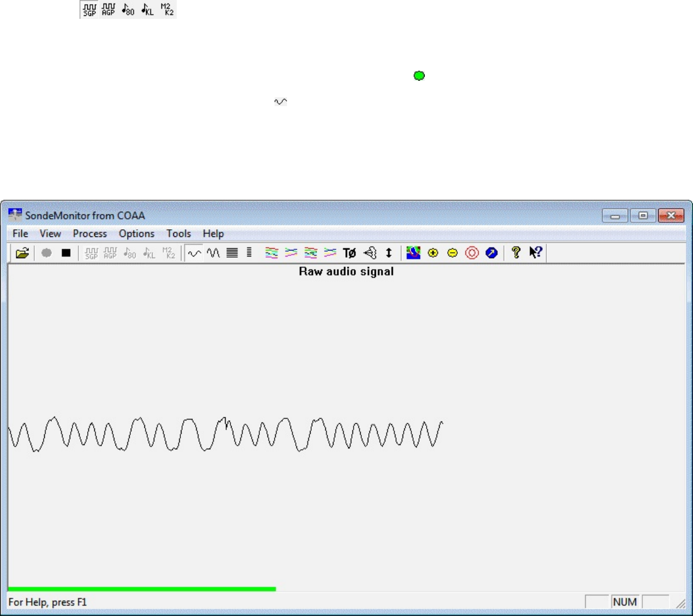Click the window resize grip corner
693x616 pixels.
click(x=681, y=603)
